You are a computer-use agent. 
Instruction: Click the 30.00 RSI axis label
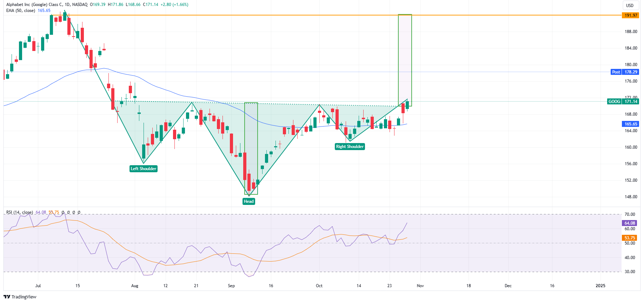630,272
